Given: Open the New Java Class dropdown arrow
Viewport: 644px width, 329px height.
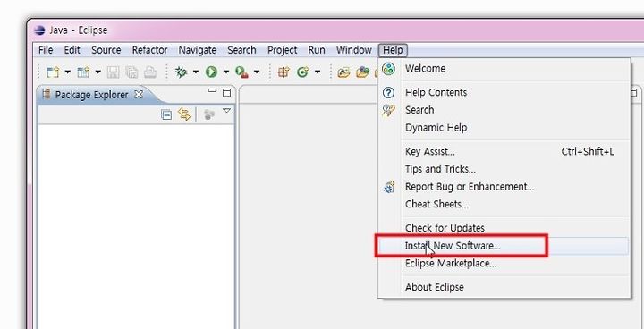Looking at the screenshot, I should [318, 72].
